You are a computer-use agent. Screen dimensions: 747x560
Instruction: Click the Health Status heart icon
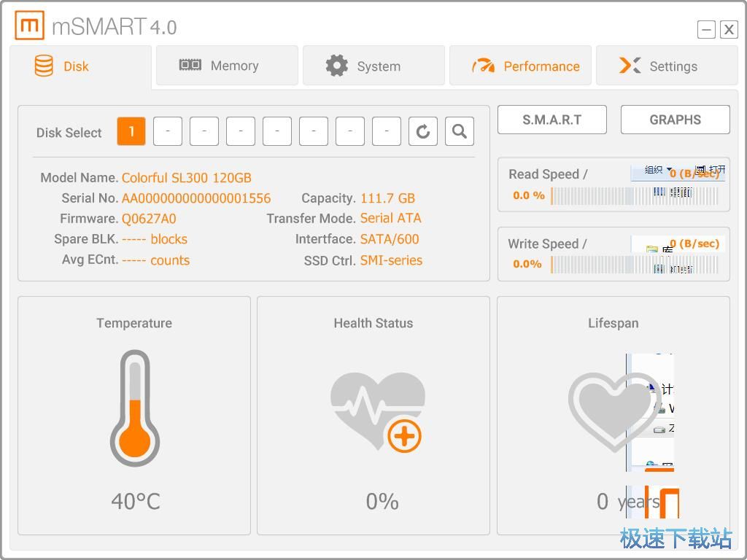click(377, 411)
